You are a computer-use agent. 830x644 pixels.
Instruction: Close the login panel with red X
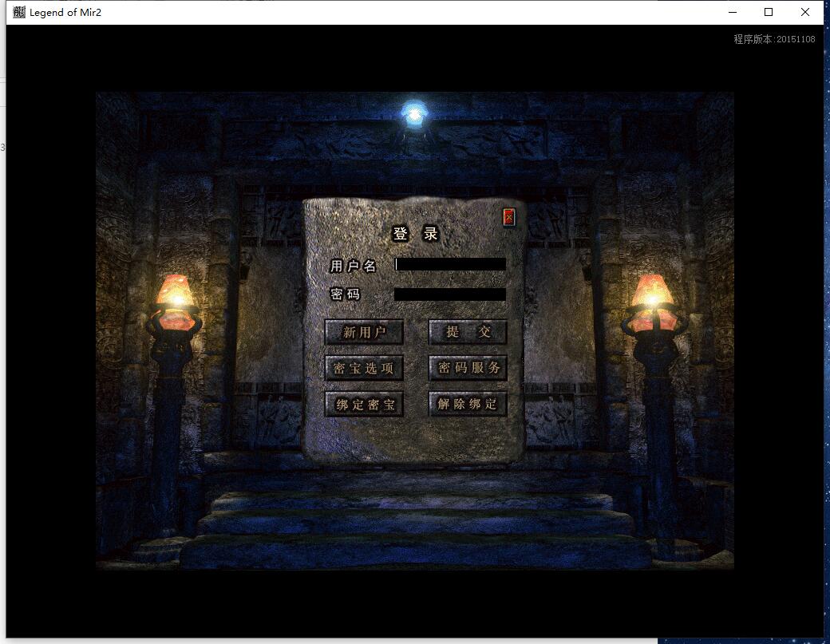click(508, 217)
